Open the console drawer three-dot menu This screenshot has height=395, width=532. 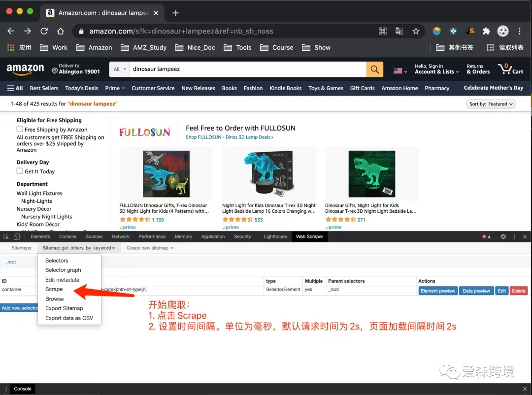[6, 389]
